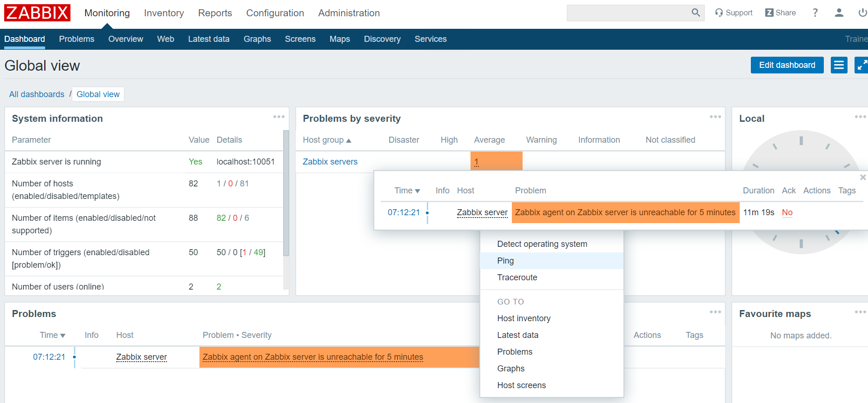Select Latest data in context menu
868x403 pixels.
tap(551, 335)
